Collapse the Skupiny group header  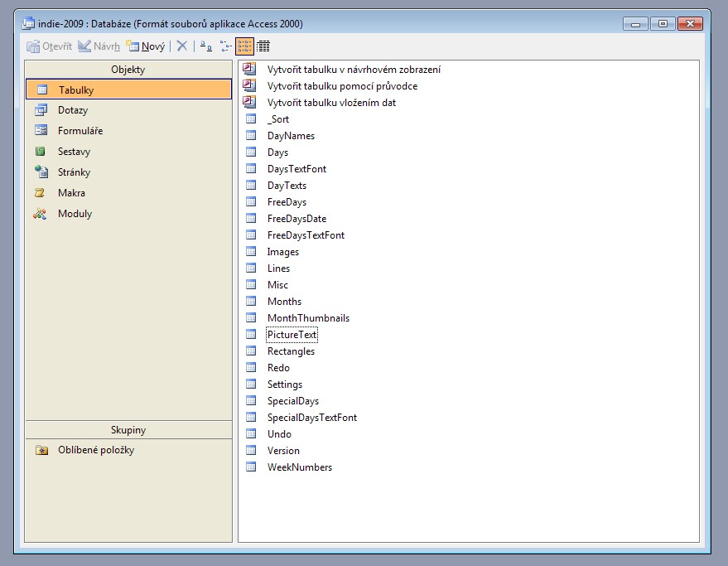128,430
